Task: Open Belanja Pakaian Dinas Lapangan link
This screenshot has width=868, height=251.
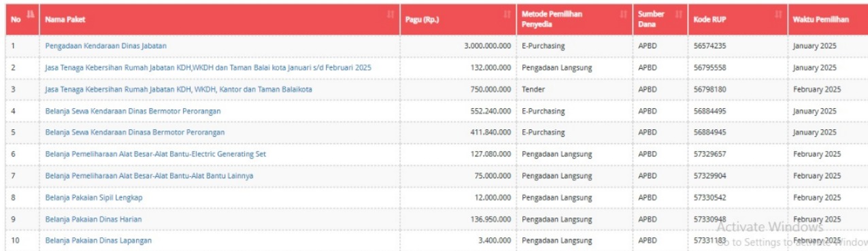Action: click(99, 241)
